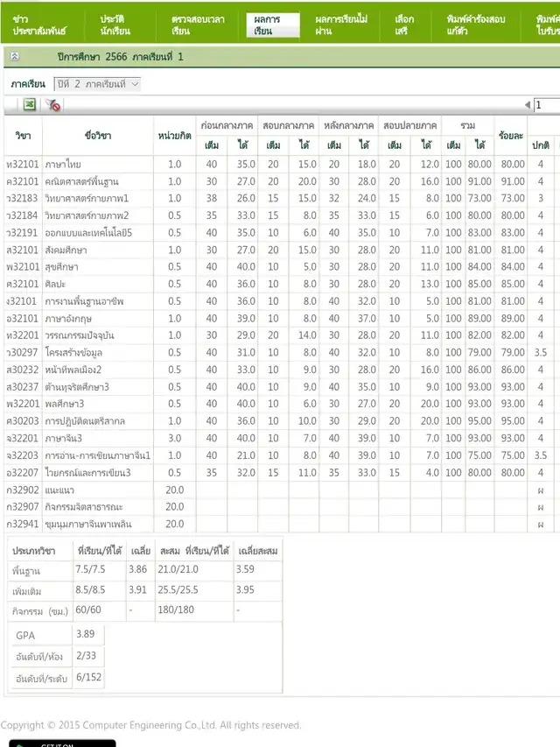Collapse the academic year panel header
The image size is (560, 747).
(15, 56)
